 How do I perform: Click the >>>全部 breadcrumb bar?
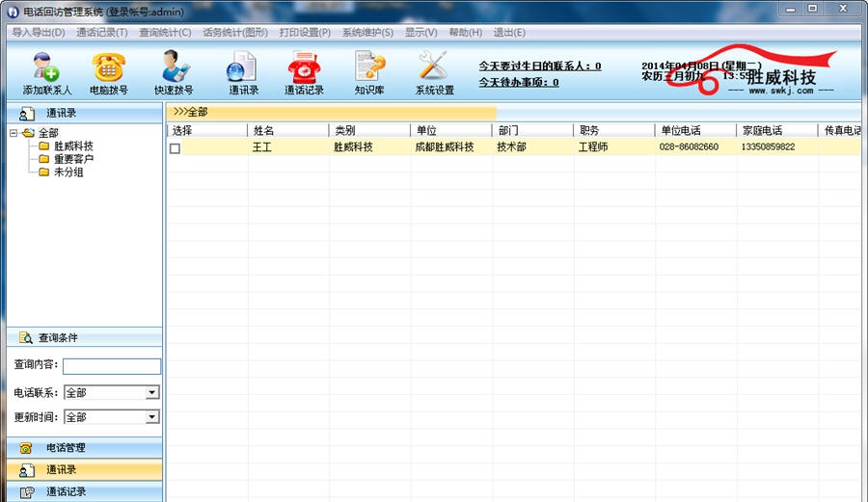[331, 112]
